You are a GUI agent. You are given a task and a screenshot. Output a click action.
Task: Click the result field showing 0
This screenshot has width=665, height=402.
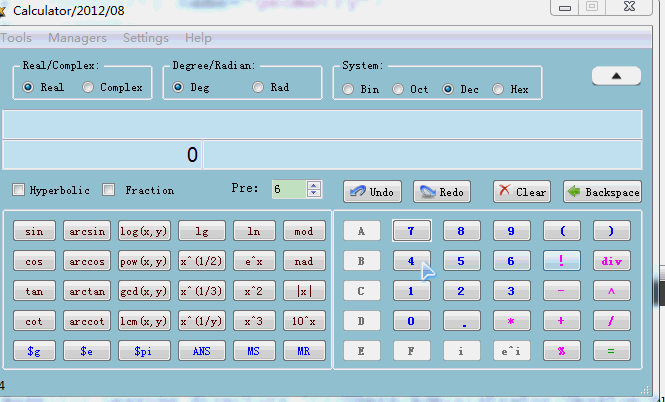(102, 155)
